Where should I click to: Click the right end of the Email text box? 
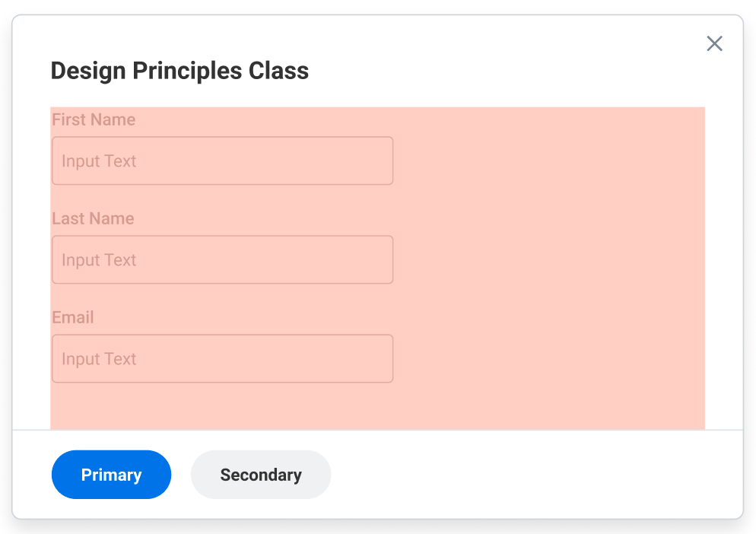(376, 359)
